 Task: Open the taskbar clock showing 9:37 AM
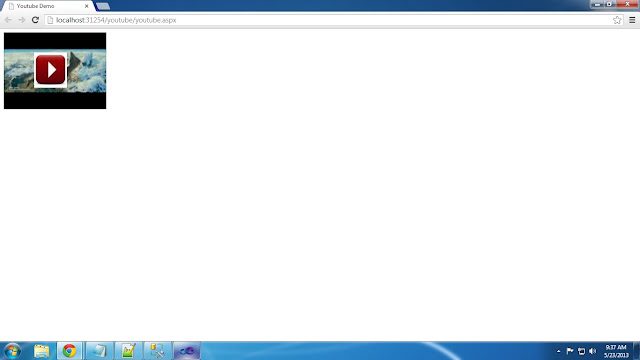616,351
